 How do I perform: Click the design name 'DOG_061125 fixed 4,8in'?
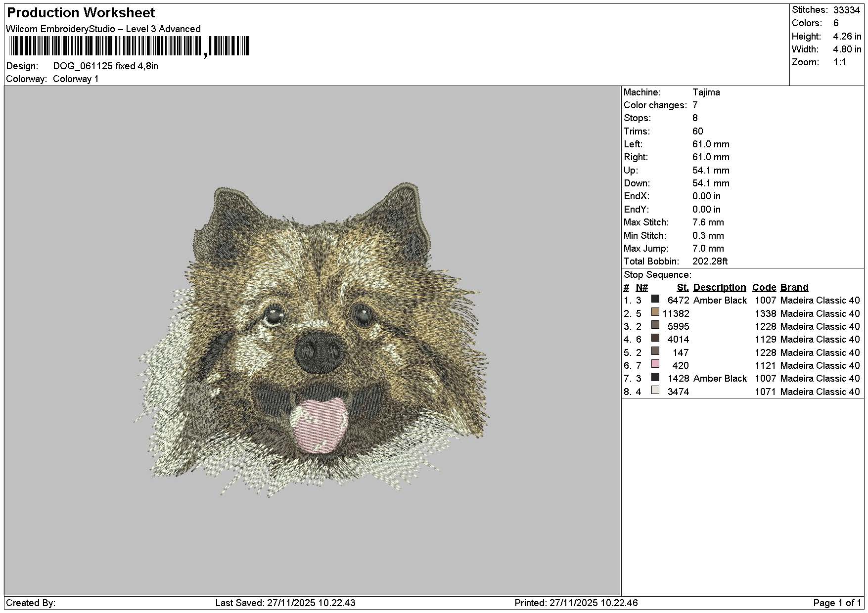(106, 66)
